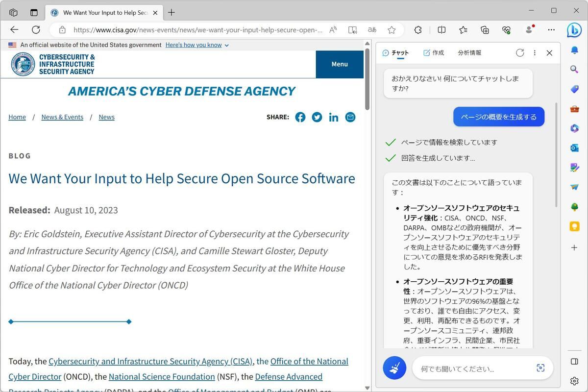Click the CISA logo
588x392 pixels.
[x=53, y=64]
